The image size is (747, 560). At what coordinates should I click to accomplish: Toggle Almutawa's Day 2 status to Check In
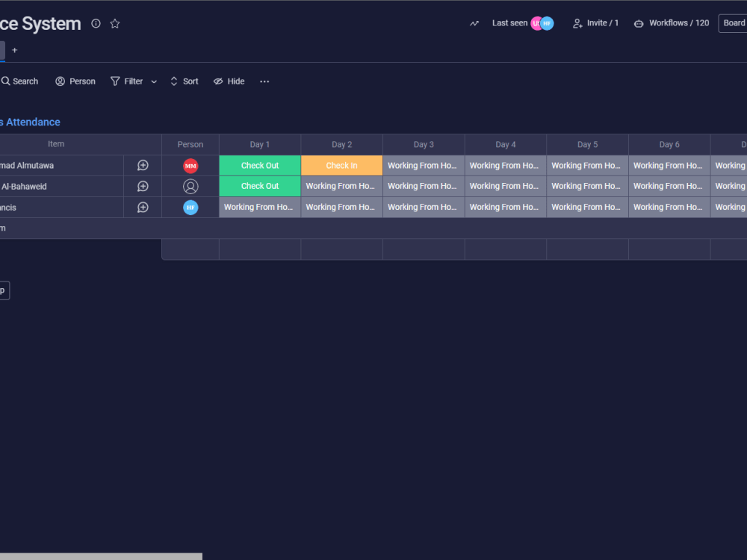341,165
